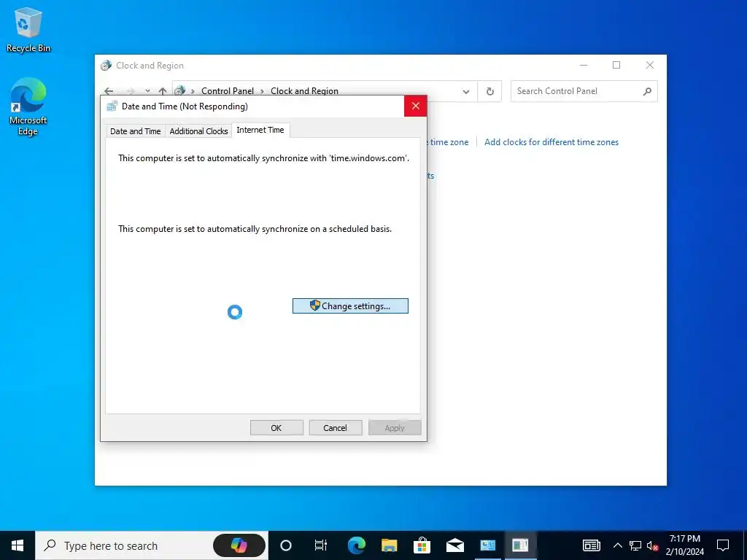Open recent locations dropdown chevron
Screen dimensions: 747x560
pyautogui.click(x=147, y=91)
